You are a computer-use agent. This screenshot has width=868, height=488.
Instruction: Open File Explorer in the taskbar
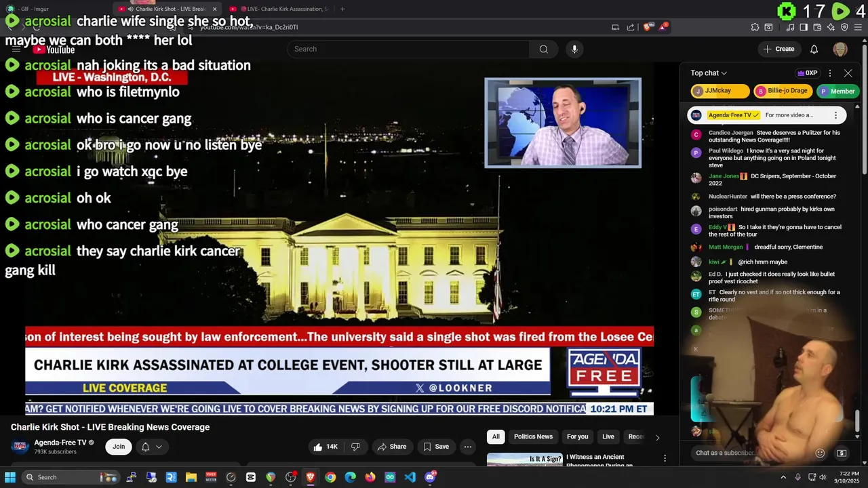(191, 477)
